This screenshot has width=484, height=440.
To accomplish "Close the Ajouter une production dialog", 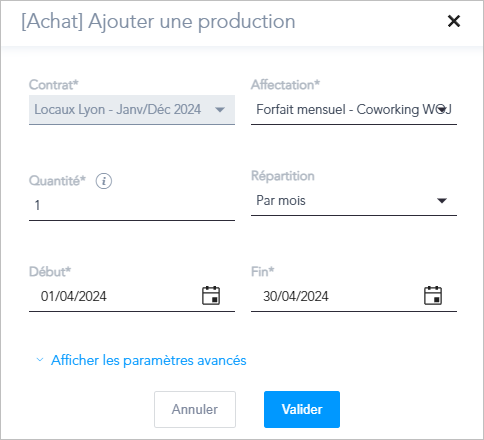I will click(x=454, y=21).
